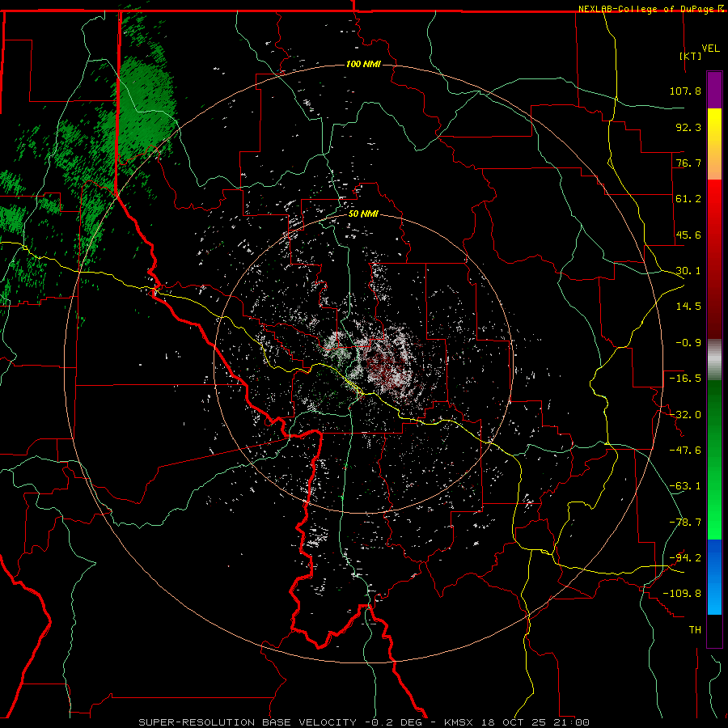Click the VEL legend heading

click(x=710, y=49)
